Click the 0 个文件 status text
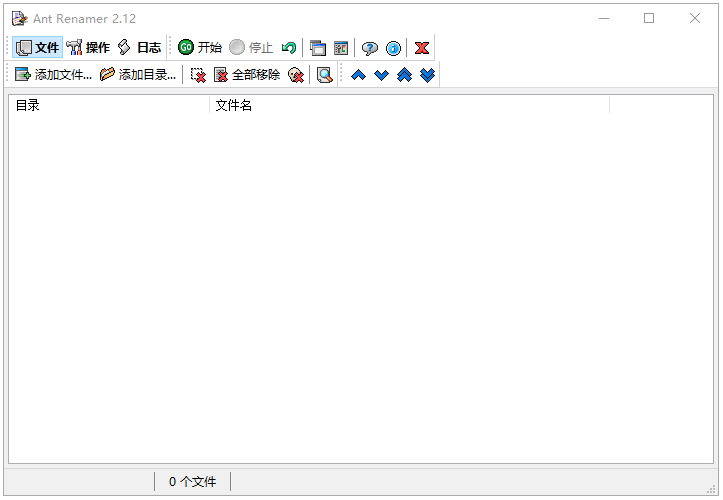 pyautogui.click(x=192, y=482)
